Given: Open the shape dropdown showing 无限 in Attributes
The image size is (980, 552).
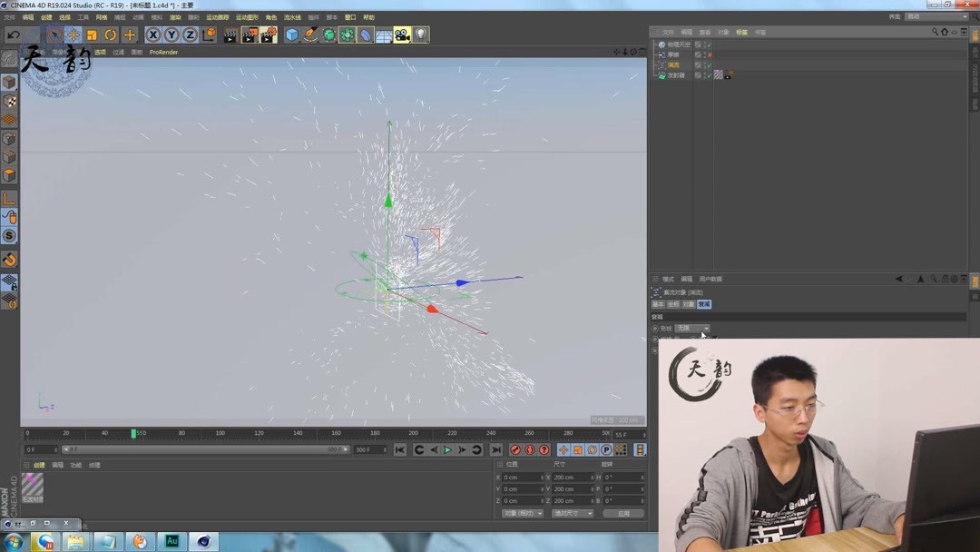Looking at the screenshot, I should point(693,328).
